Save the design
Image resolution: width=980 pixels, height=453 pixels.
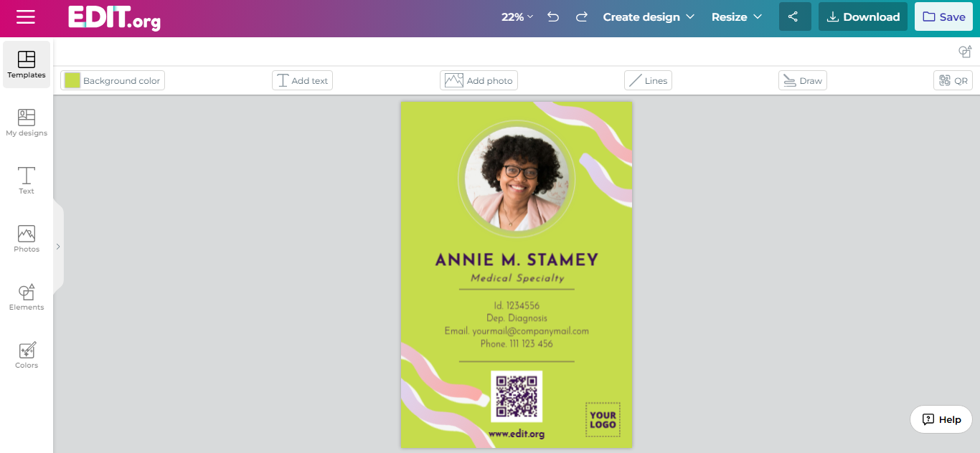pos(943,16)
